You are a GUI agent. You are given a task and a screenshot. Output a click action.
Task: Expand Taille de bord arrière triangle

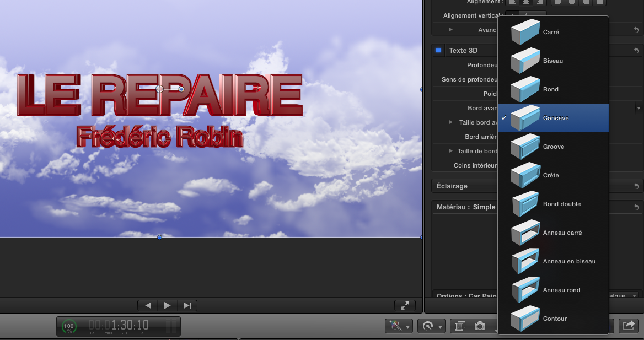tap(450, 151)
